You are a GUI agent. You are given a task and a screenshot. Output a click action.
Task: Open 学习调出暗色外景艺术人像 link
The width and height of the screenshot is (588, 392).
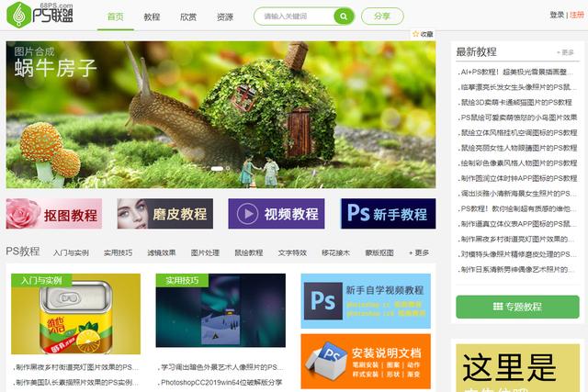(x=220, y=367)
